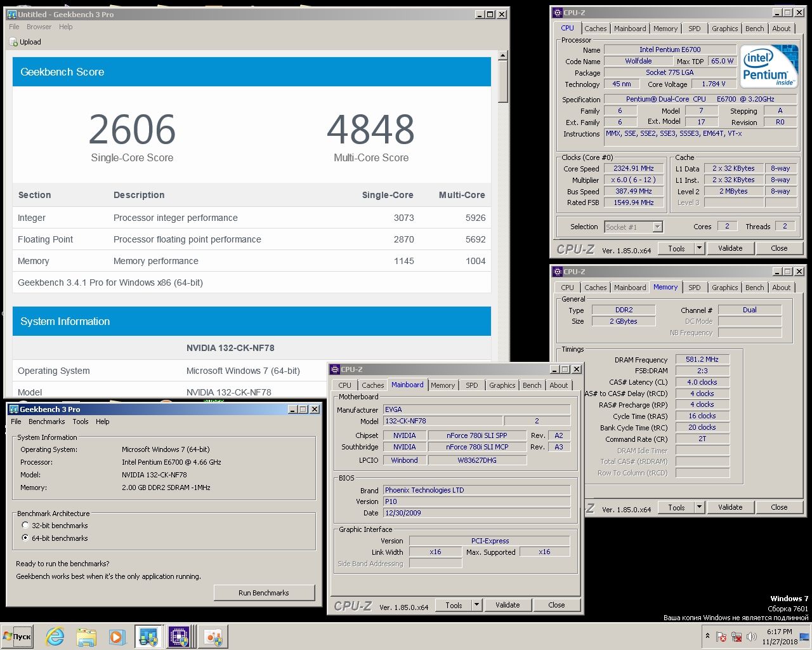The width and height of the screenshot is (812, 650).
Task: Click CPU-Z CPU window title icon
Action: point(558,13)
